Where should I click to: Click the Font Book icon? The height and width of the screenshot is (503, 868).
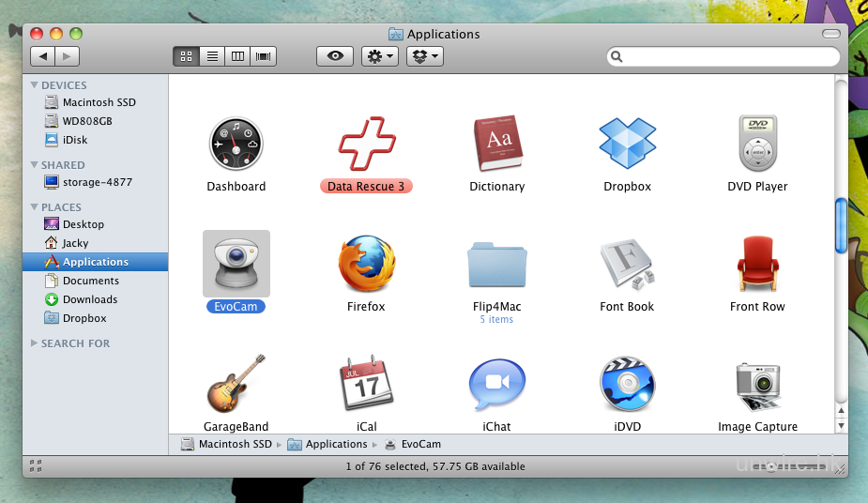tap(627, 264)
